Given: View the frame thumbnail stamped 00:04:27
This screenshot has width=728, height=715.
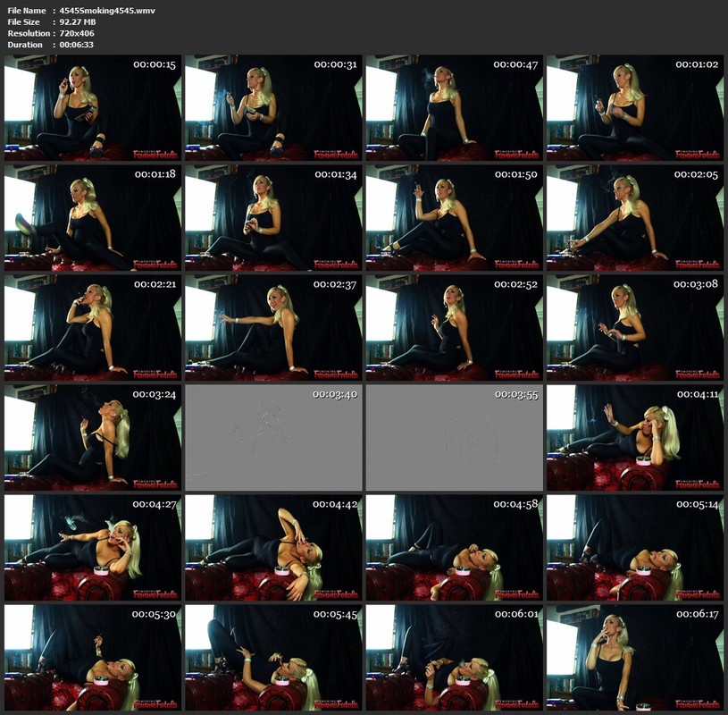Looking at the screenshot, I should [93, 548].
